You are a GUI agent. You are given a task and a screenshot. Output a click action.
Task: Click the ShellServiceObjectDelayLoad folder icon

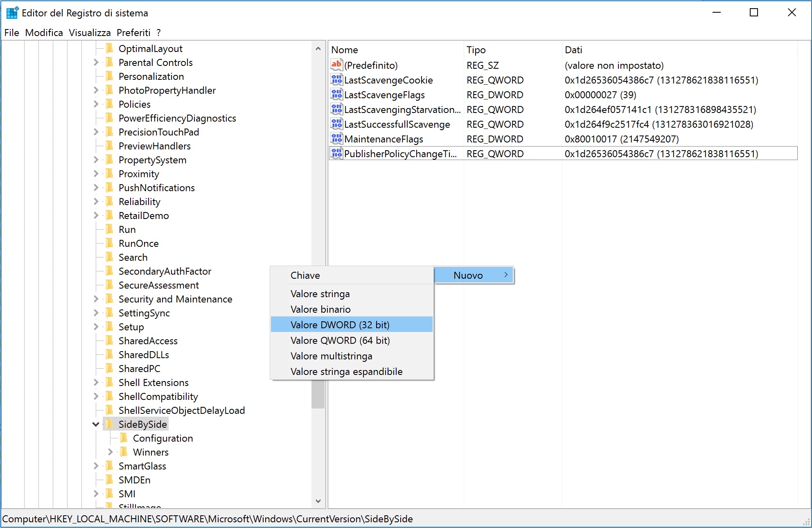point(109,411)
